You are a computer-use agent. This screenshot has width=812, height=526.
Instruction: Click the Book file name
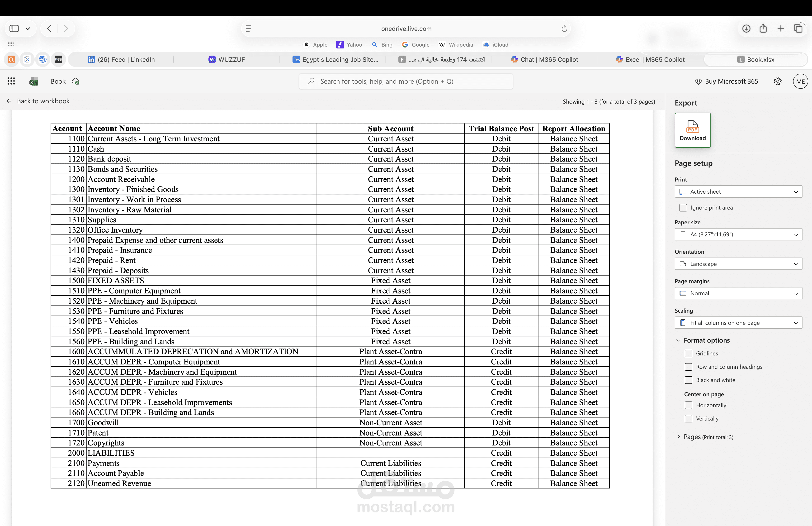point(58,81)
